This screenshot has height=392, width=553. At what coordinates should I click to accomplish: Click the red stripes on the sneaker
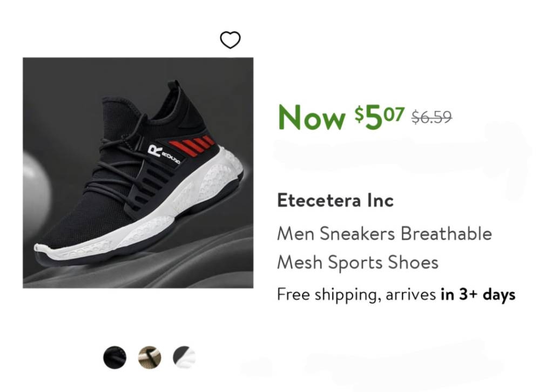click(x=192, y=144)
